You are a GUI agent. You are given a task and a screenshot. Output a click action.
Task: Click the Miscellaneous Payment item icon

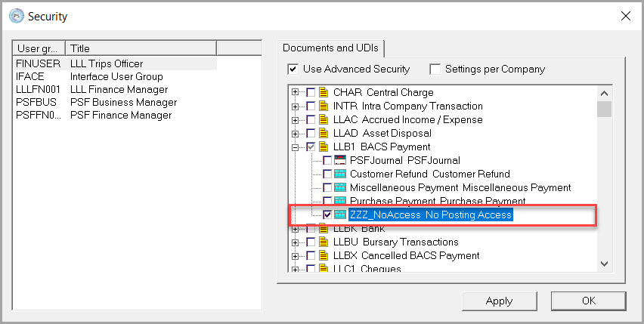(x=340, y=187)
